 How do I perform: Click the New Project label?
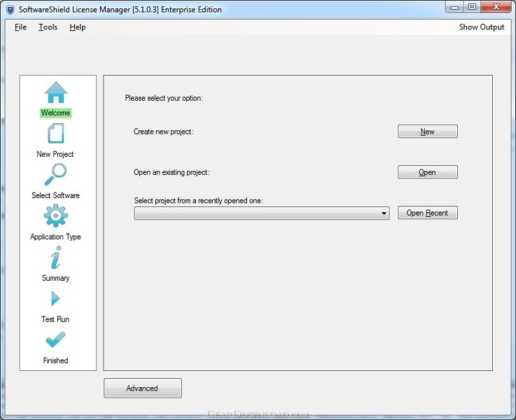55,154
